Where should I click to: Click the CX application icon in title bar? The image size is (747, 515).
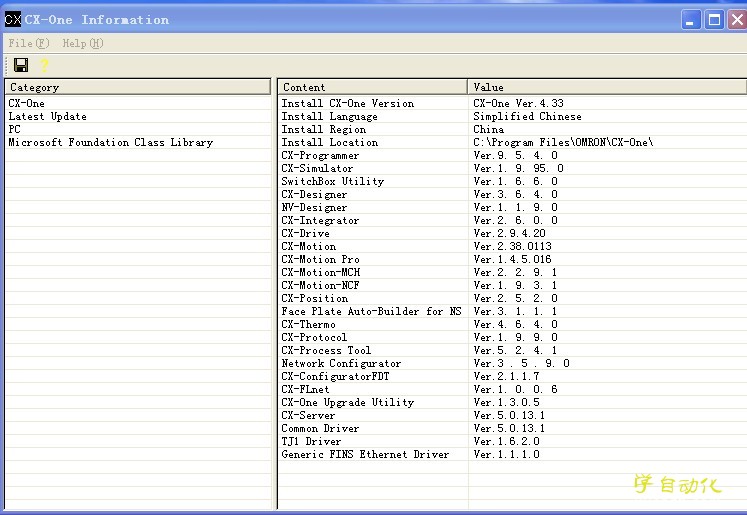click(12, 20)
